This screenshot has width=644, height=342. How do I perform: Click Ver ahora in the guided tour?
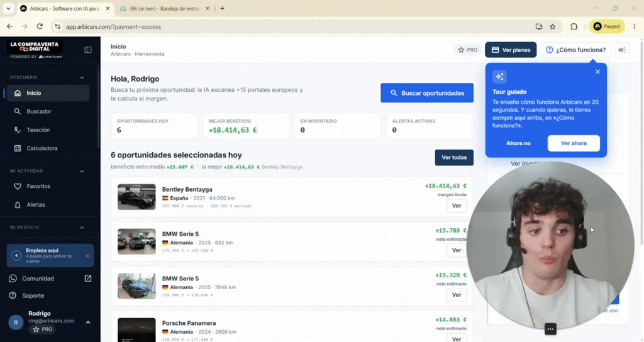coord(574,143)
